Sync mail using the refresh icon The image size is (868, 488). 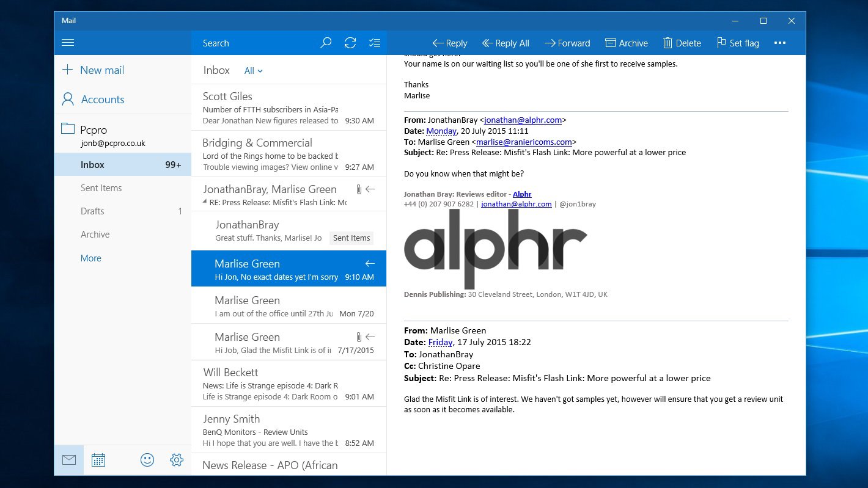pos(350,43)
